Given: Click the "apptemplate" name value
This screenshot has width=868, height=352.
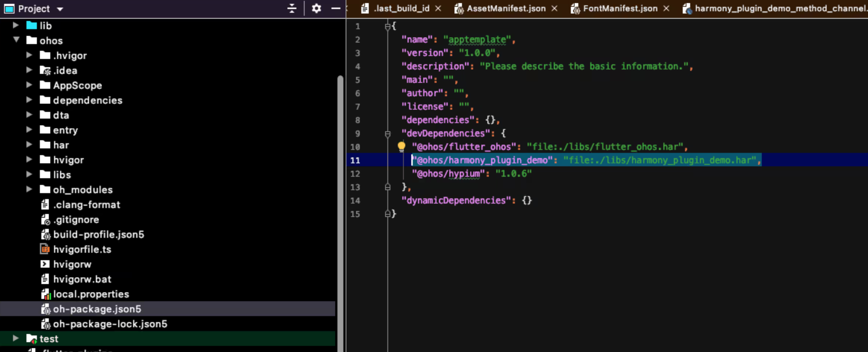Looking at the screenshot, I should 477,40.
